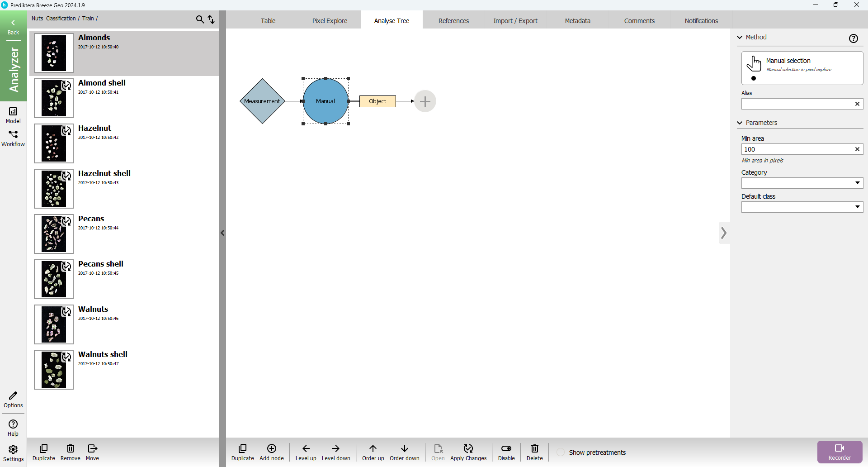Select the Manual selection method radio dot
868x467 pixels.
coord(754,79)
